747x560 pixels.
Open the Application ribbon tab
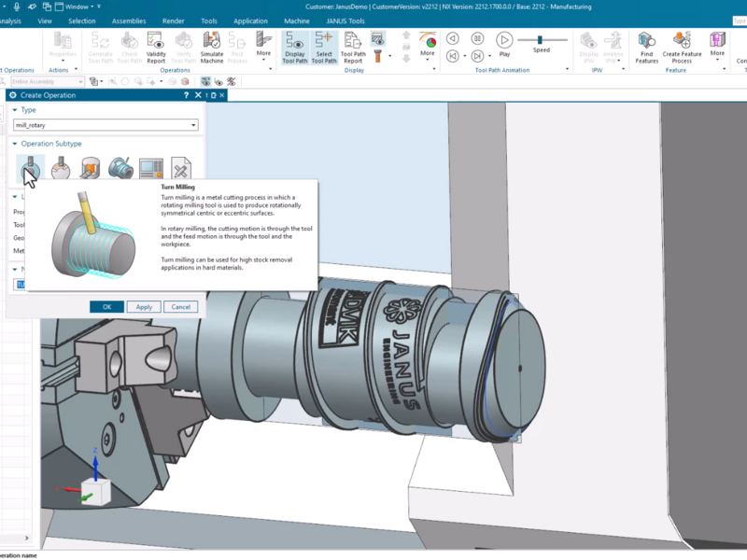pos(250,21)
